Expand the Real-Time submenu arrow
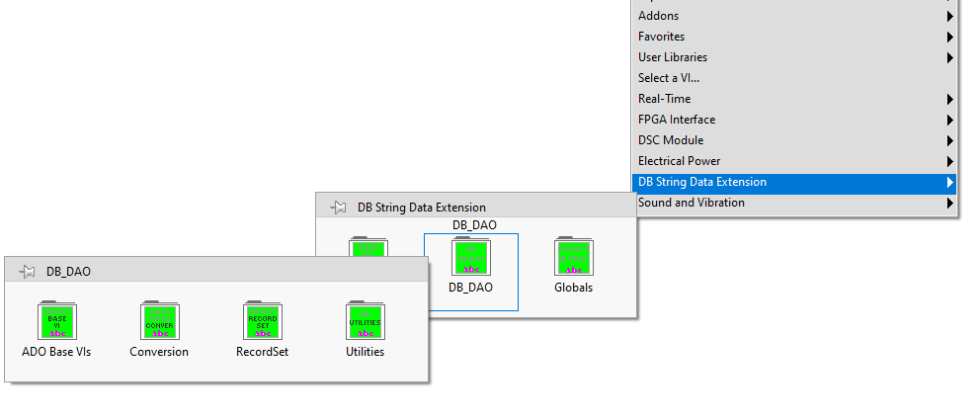The image size is (980, 420). pos(950,100)
